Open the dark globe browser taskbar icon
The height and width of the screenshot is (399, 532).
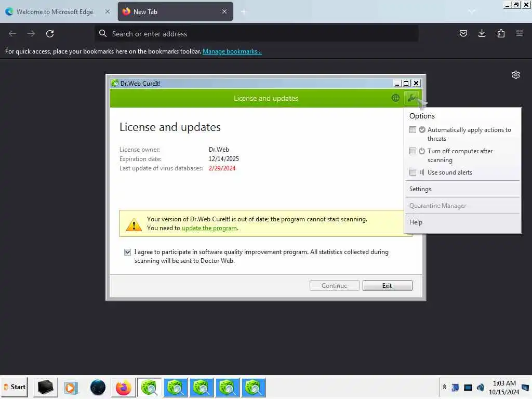(x=98, y=388)
